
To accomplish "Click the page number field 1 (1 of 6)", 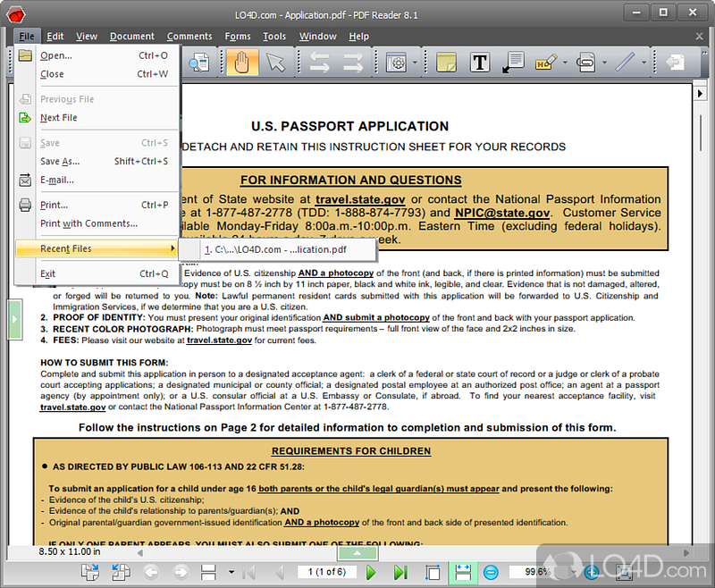I will click(x=326, y=572).
